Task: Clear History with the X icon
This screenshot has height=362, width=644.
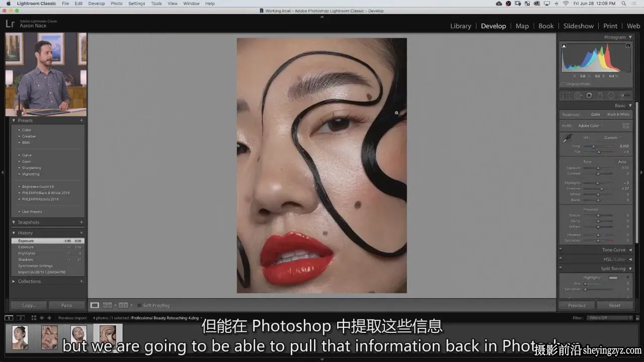Action: click(82, 233)
